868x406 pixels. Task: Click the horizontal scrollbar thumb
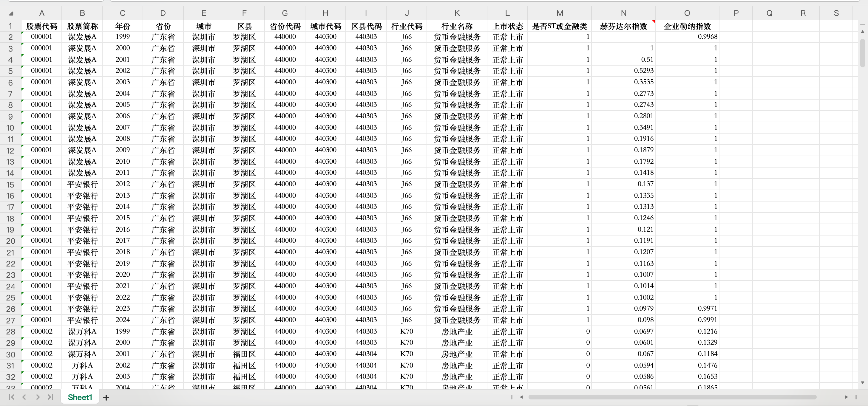click(x=672, y=397)
